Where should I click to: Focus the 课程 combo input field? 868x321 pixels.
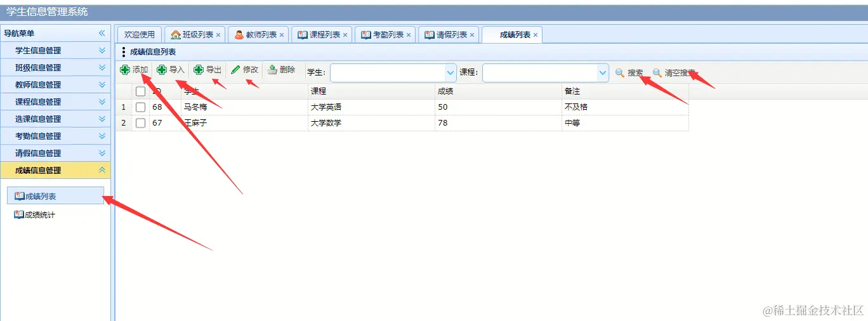click(x=540, y=73)
